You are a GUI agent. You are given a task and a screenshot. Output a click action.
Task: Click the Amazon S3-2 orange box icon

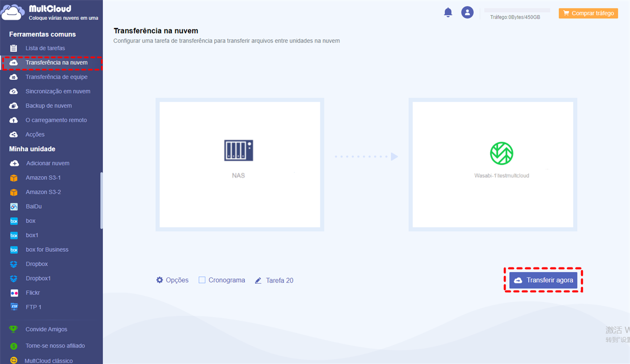[x=14, y=192]
